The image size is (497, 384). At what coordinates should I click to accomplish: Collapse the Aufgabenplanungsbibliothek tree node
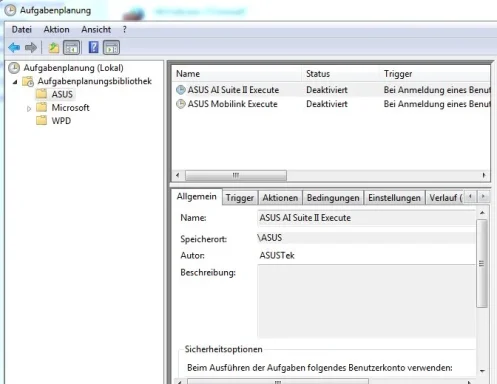coord(15,82)
